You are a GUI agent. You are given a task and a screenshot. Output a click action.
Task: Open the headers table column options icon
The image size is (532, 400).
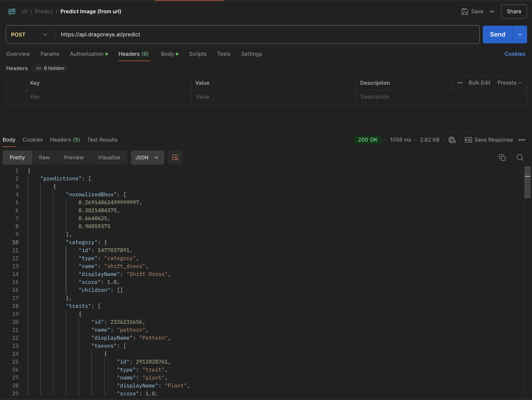coord(460,83)
